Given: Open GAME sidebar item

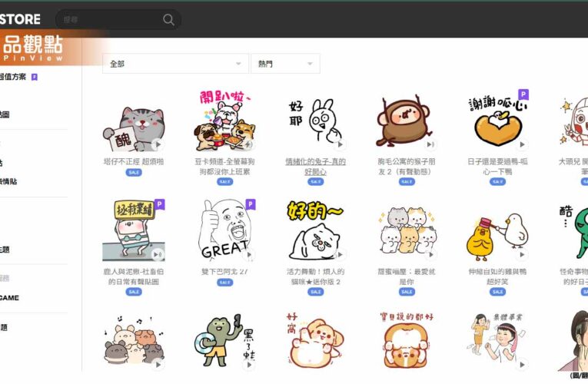Looking at the screenshot, I should tap(9, 298).
